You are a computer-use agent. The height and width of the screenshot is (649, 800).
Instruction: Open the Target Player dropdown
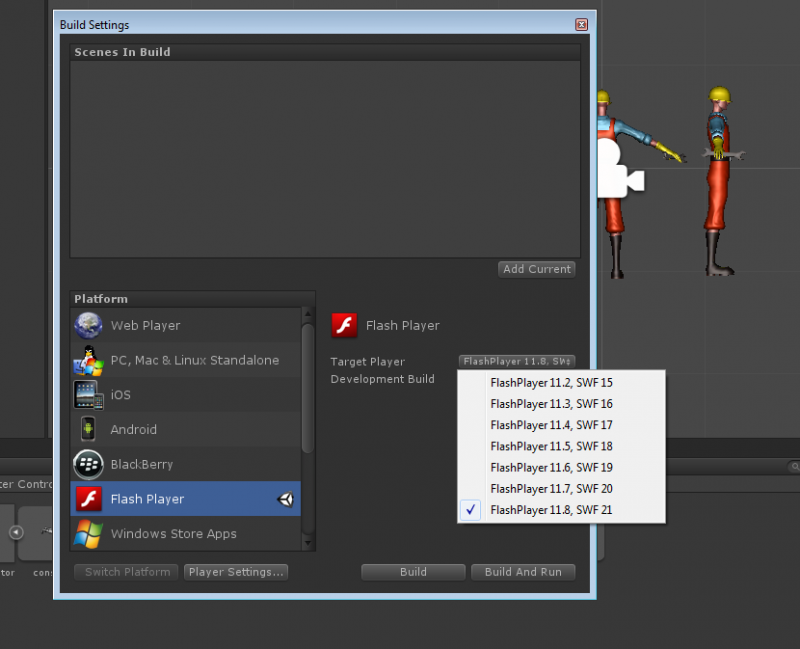coord(517,361)
